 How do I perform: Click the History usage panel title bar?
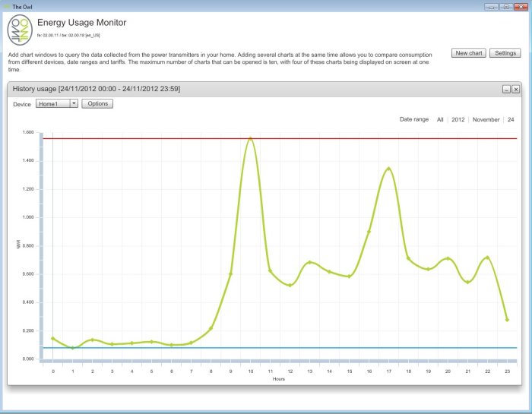point(228,90)
